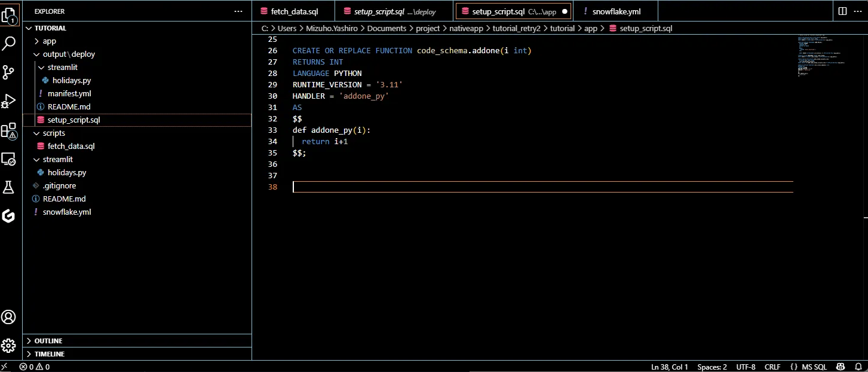Click setup_script.sql at breadcrumb end

click(646, 28)
